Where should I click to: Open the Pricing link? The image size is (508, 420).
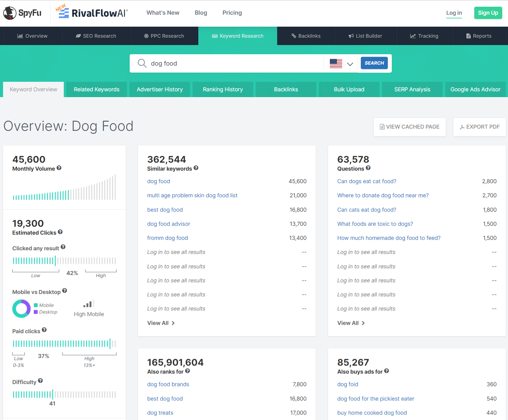tap(232, 13)
